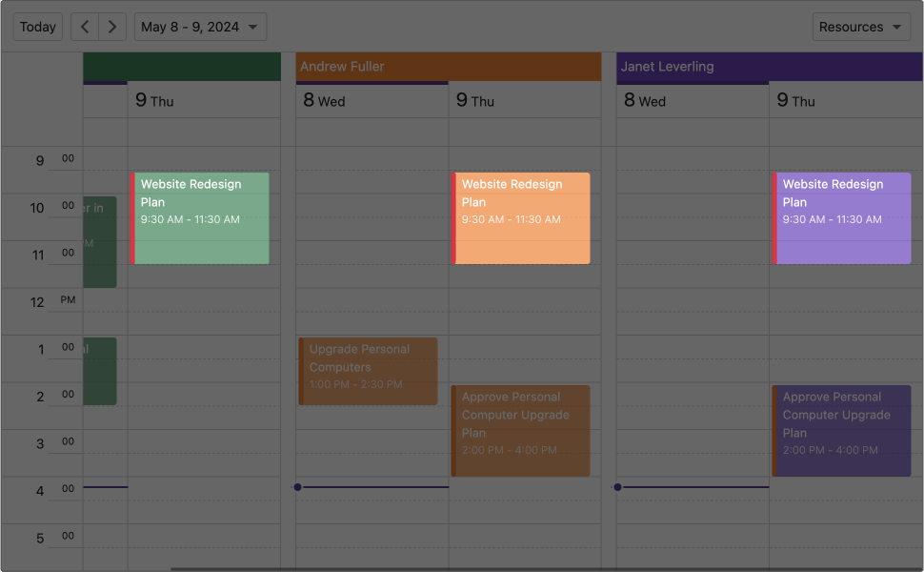Select the Andrew Fuller resource header
Image resolution: width=924 pixels, height=572 pixels.
448,67
